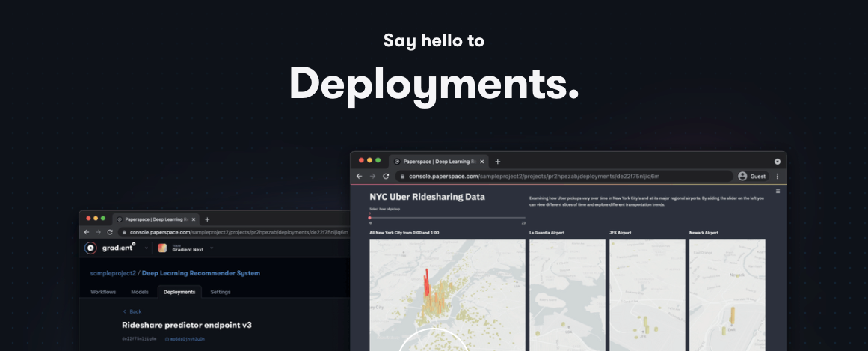Reload the Gradient console page
Viewport: 868px width, 351px height.
110,232
